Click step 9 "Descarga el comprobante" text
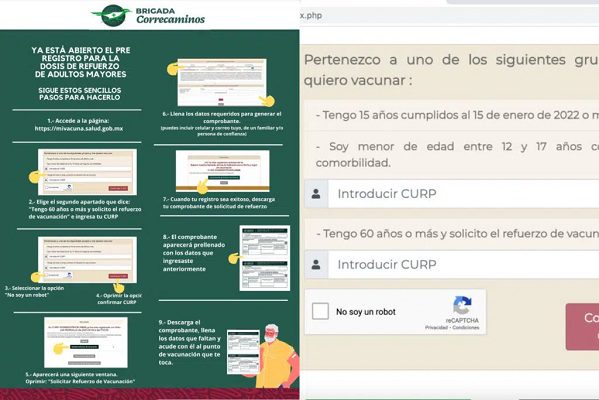The image size is (599, 400). point(189,342)
